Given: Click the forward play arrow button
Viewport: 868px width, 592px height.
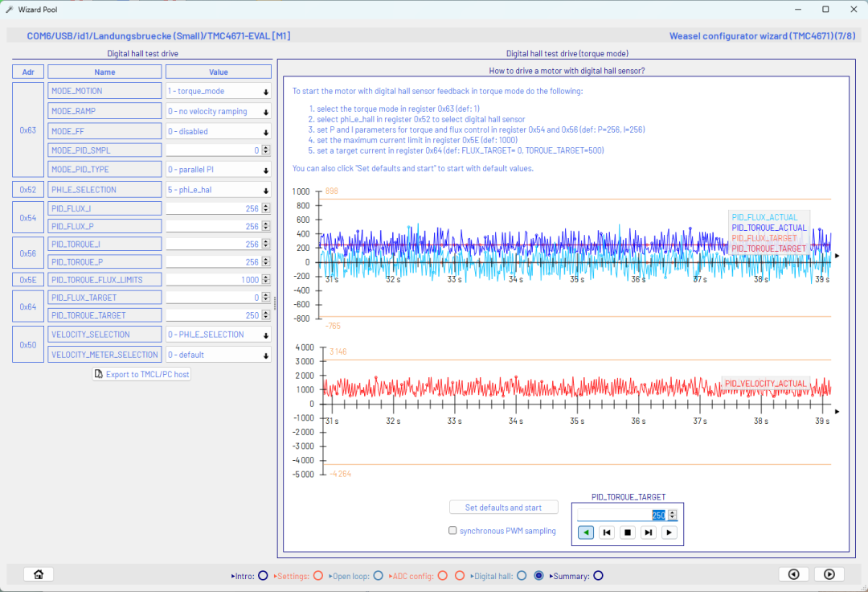Looking at the screenshot, I should pos(669,532).
